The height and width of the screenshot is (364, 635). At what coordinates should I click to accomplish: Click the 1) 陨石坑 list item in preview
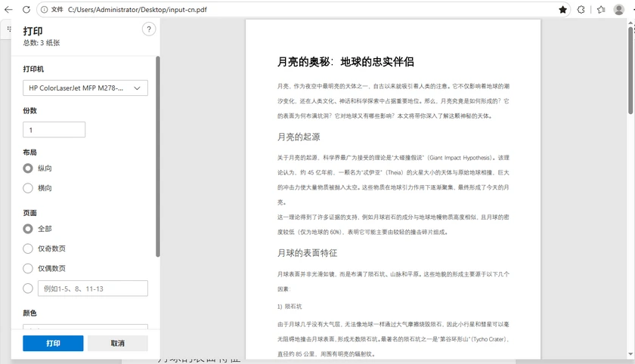pos(290,307)
